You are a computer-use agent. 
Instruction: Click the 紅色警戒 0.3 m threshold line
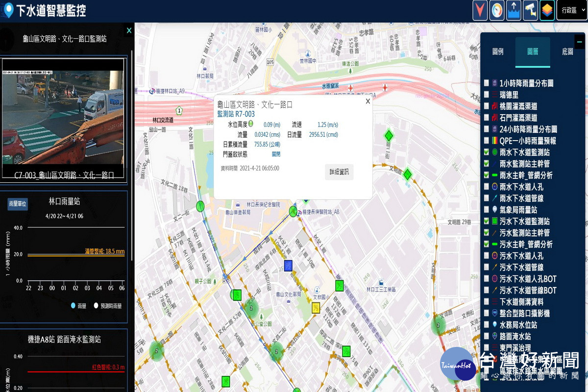pos(76,372)
